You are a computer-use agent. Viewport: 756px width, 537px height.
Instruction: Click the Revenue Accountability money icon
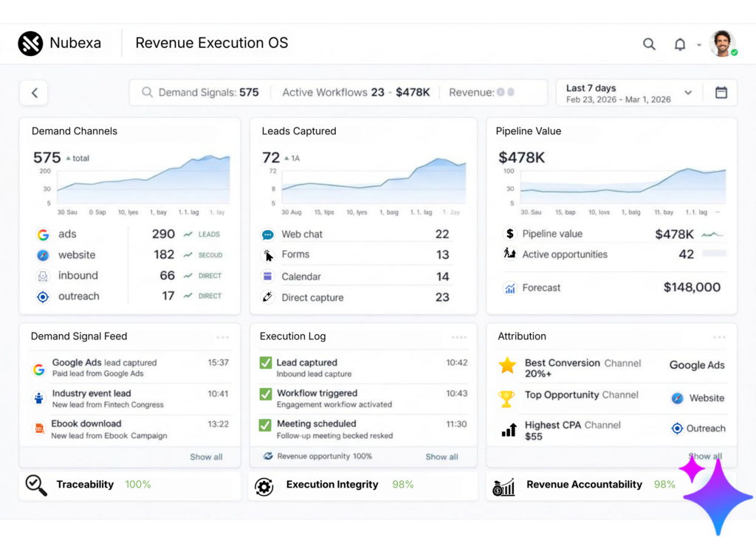pos(504,486)
